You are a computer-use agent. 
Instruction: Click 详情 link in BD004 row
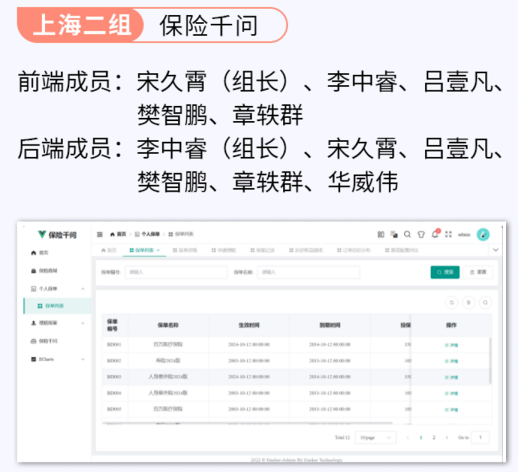coord(451,393)
